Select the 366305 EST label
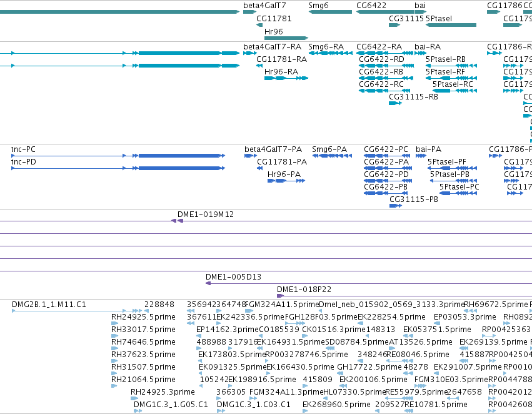532x414 pixels. 231,392
